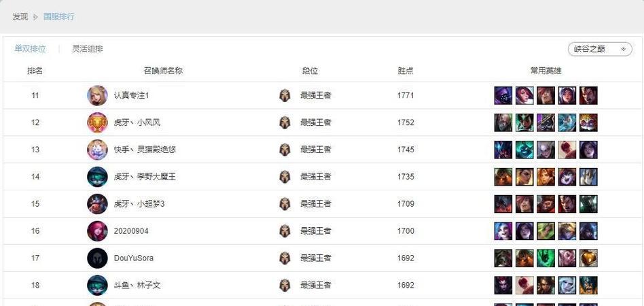644x306 pixels.
Task: Click first champion icon in rank 11 row
Action: (x=503, y=95)
